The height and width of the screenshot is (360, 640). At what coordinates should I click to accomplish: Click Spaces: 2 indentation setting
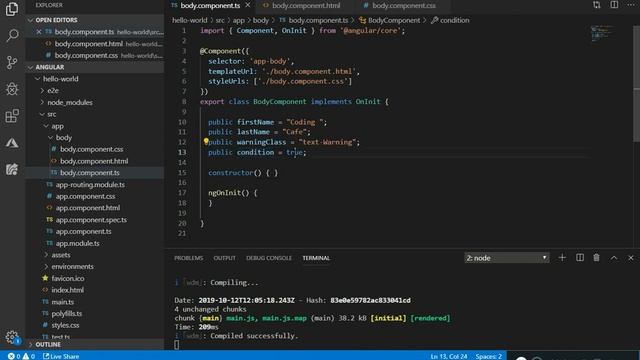488,356
